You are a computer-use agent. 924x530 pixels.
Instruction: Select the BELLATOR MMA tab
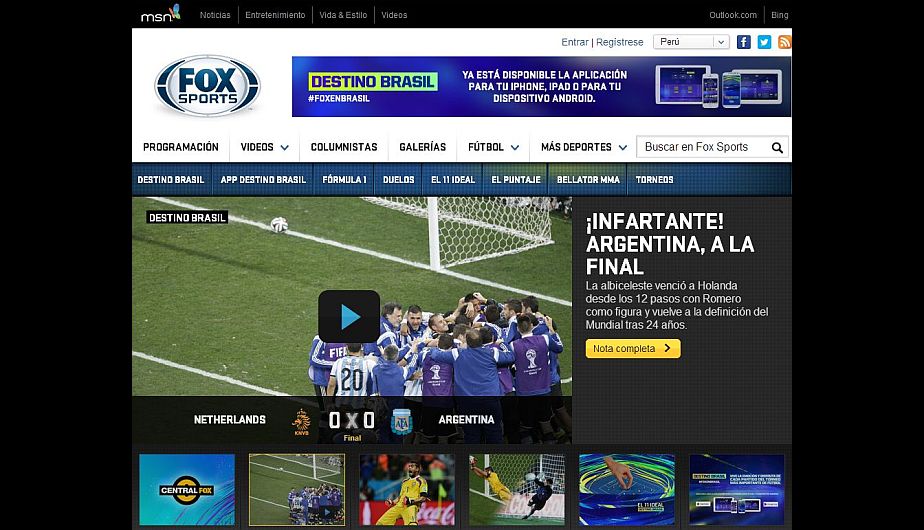588,179
